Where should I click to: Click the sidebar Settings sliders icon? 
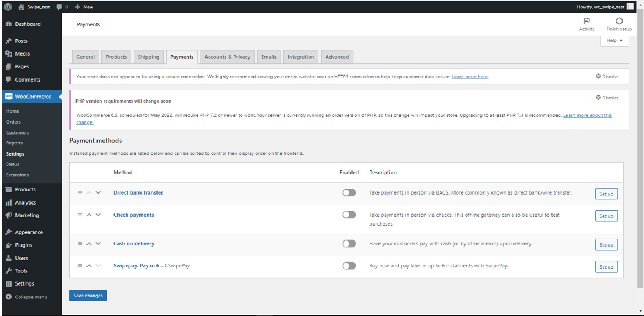(8, 284)
